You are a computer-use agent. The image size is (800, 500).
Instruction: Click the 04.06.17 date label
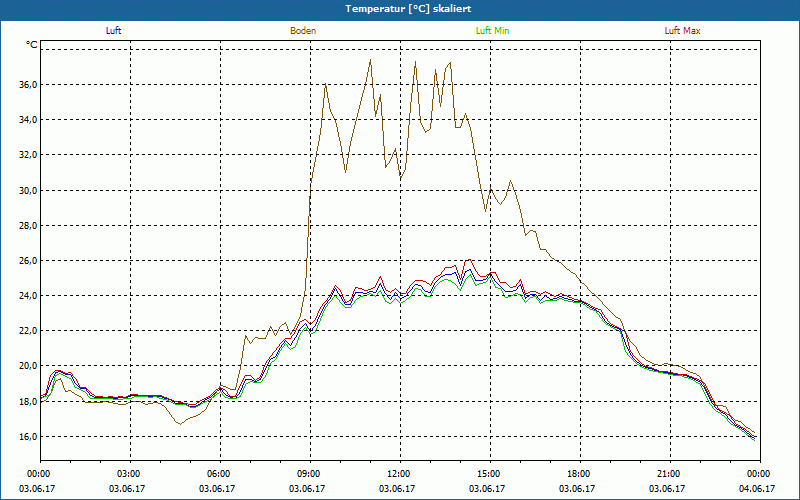757,489
